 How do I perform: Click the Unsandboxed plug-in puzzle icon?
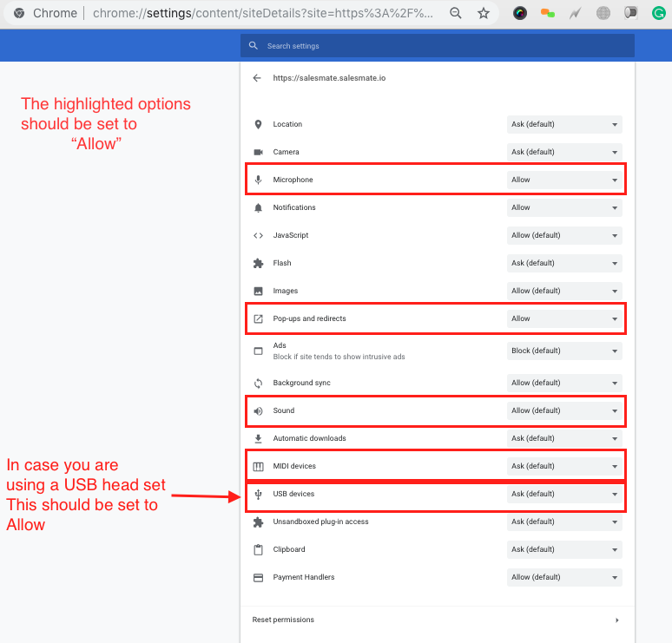258,522
